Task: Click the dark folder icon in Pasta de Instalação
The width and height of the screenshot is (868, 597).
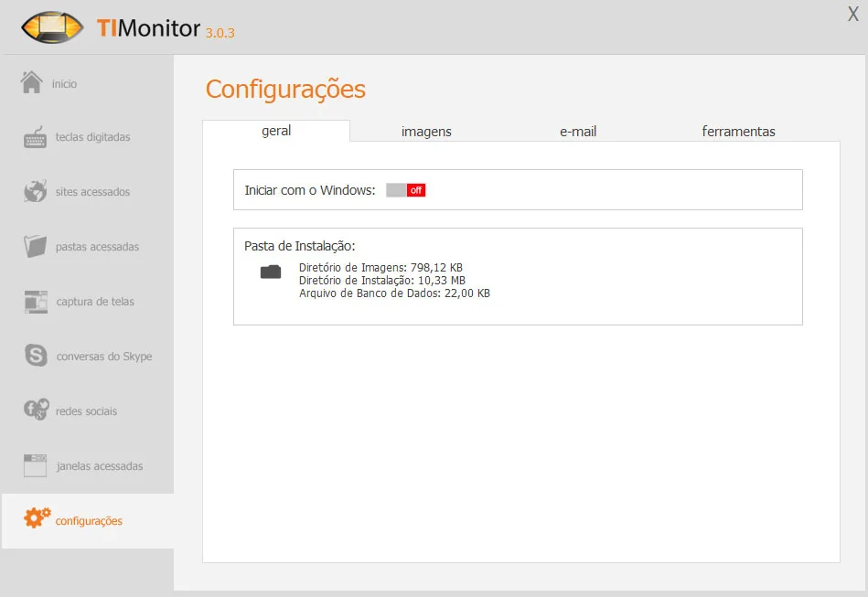Action: 271,272
